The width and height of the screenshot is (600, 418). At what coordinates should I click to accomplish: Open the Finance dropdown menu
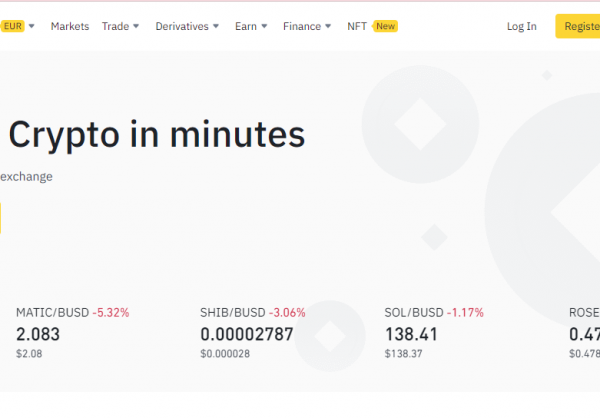pyautogui.click(x=307, y=26)
